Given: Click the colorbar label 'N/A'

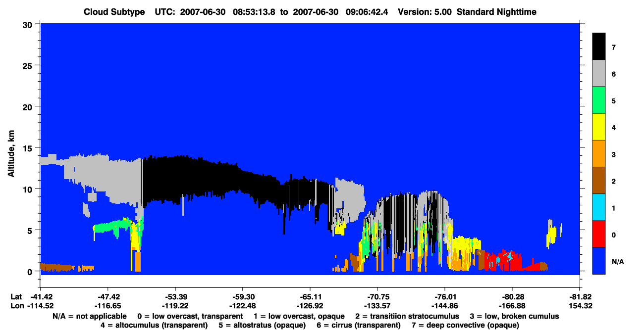Looking at the screenshot, I should pos(617,261).
